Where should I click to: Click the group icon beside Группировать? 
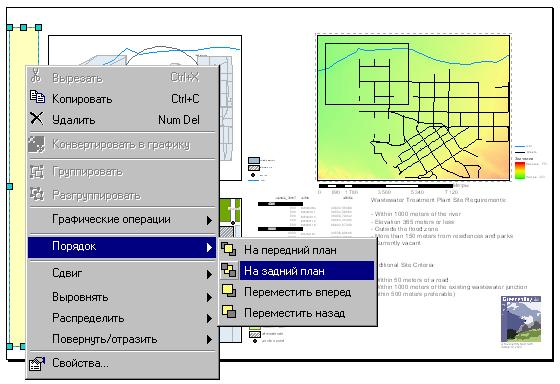coord(36,171)
